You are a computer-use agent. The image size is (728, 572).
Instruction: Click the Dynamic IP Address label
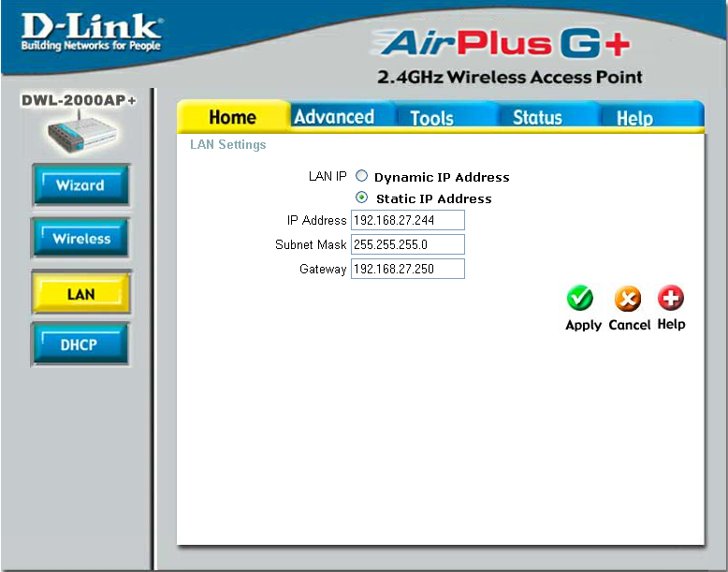click(x=442, y=177)
